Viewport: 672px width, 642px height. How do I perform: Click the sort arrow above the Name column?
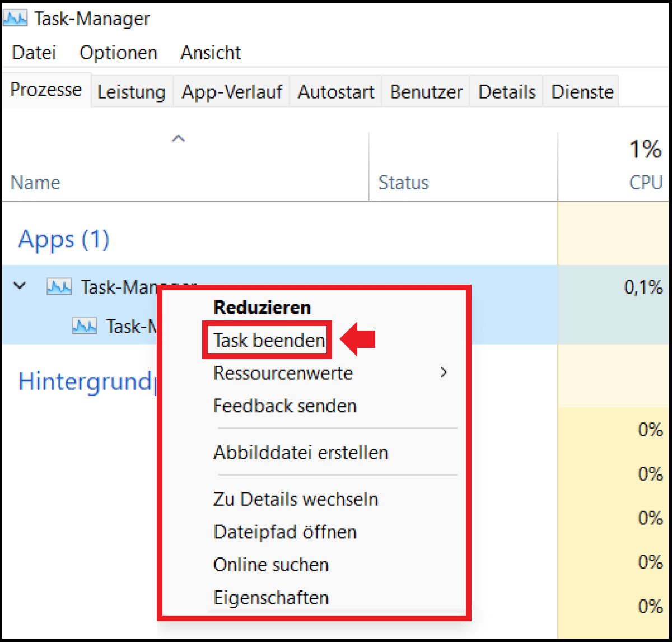[x=178, y=138]
